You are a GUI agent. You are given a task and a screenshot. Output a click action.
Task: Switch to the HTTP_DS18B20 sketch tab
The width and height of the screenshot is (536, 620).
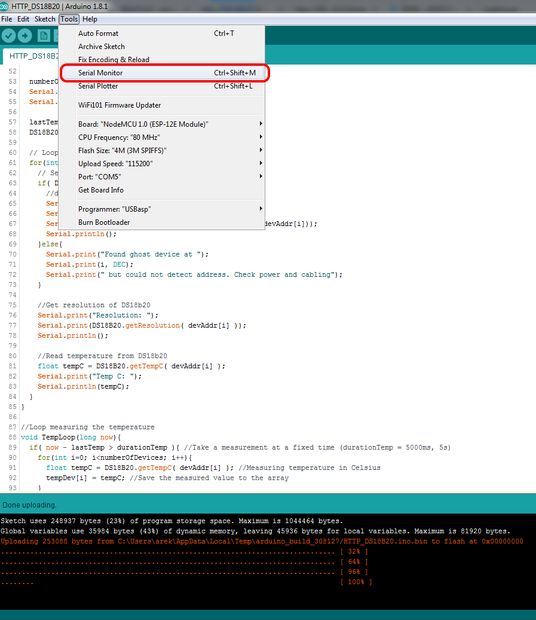tap(32, 56)
